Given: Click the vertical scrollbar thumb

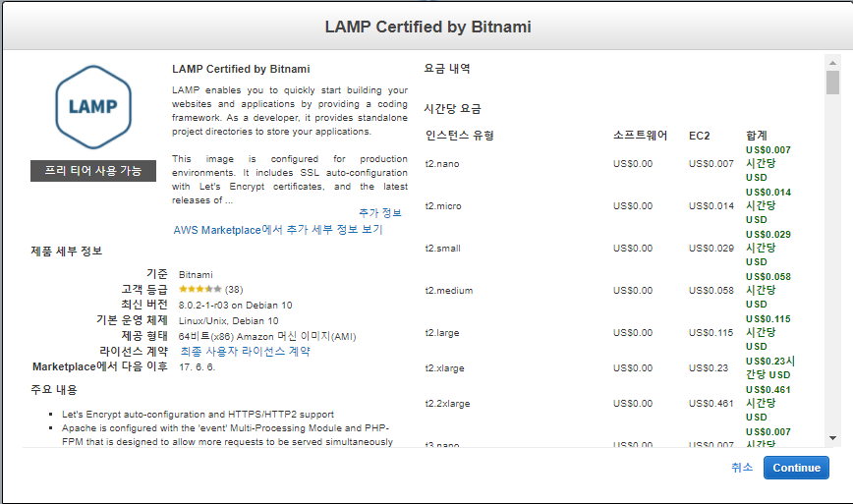Looking at the screenshot, I should (832, 83).
